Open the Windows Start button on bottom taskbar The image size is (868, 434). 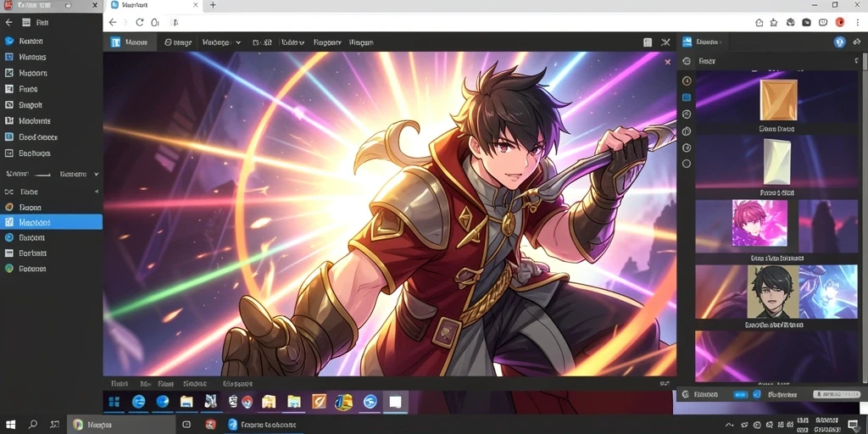10,425
